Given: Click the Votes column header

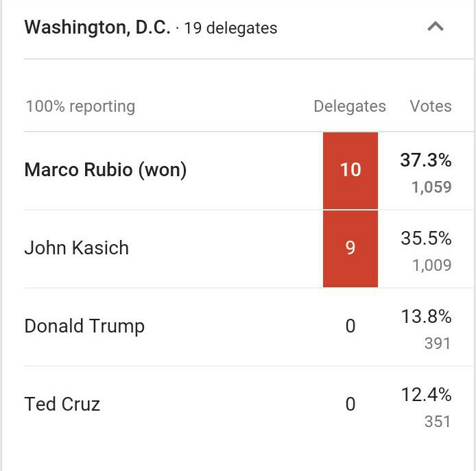Looking at the screenshot, I should [431, 106].
